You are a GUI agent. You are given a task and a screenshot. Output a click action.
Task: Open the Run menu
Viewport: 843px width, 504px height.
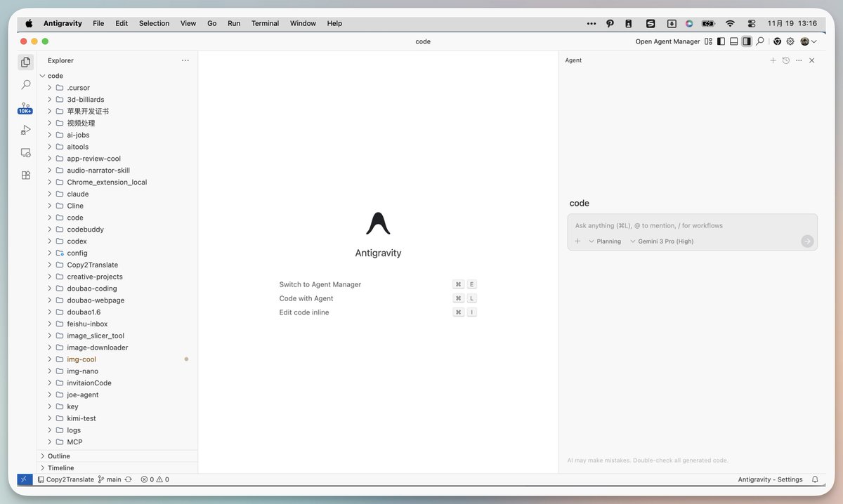point(234,23)
